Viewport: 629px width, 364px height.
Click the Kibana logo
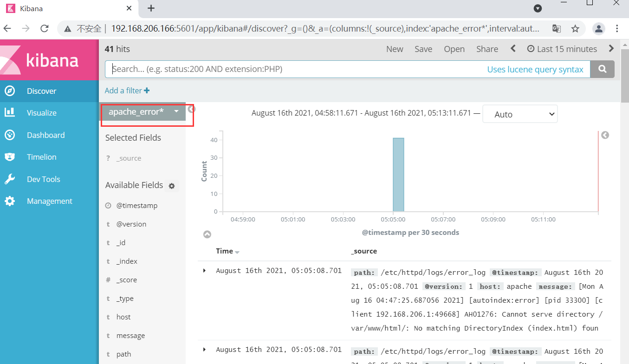coord(49,60)
